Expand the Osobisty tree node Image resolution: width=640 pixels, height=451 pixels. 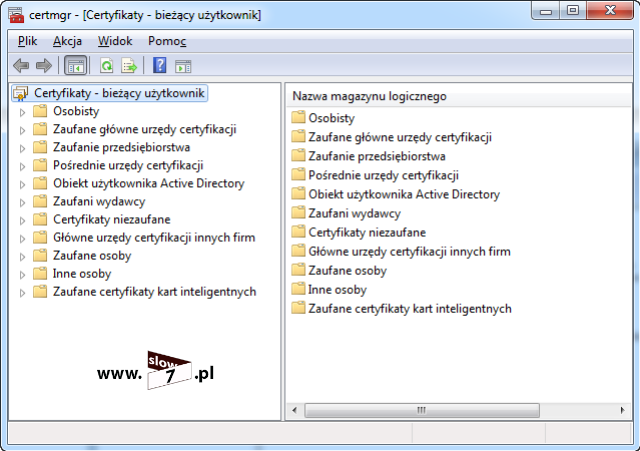point(22,112)
